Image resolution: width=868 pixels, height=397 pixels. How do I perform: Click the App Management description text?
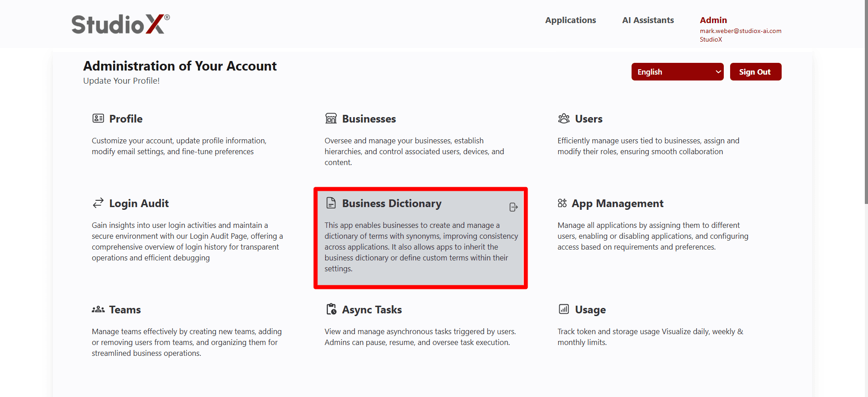(x=653, y=236)
